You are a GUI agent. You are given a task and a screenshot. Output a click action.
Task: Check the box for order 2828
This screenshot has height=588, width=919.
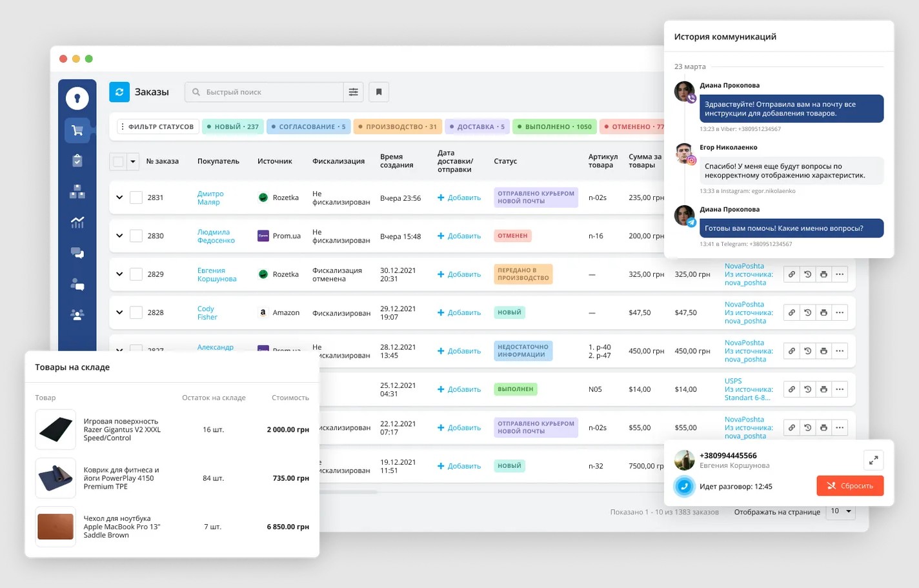[136, 313]
